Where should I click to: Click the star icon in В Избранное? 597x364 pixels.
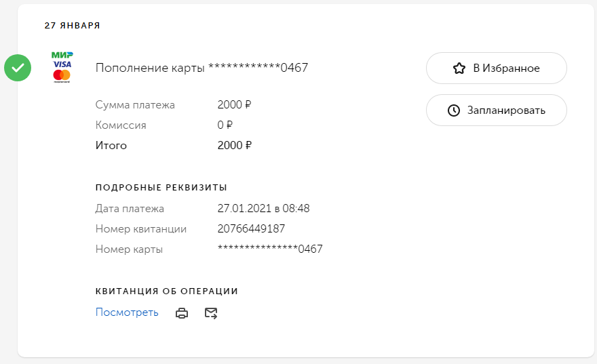pos(459,68)
